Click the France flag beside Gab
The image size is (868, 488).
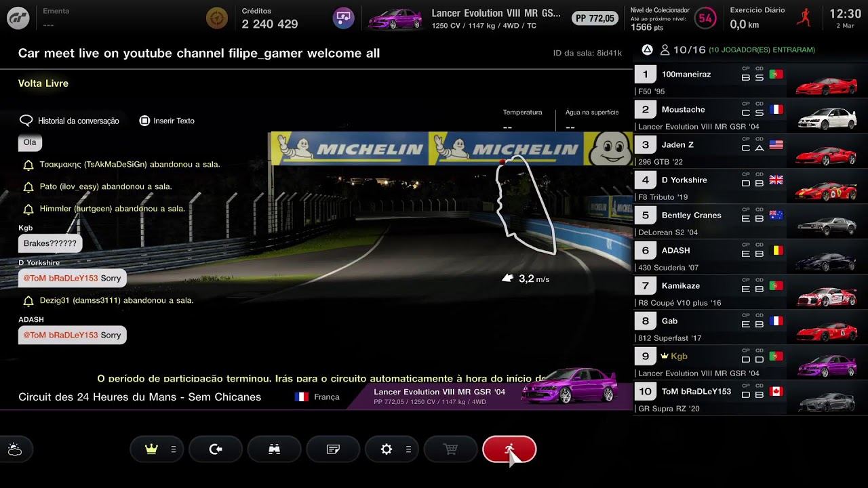pos(776,321)
